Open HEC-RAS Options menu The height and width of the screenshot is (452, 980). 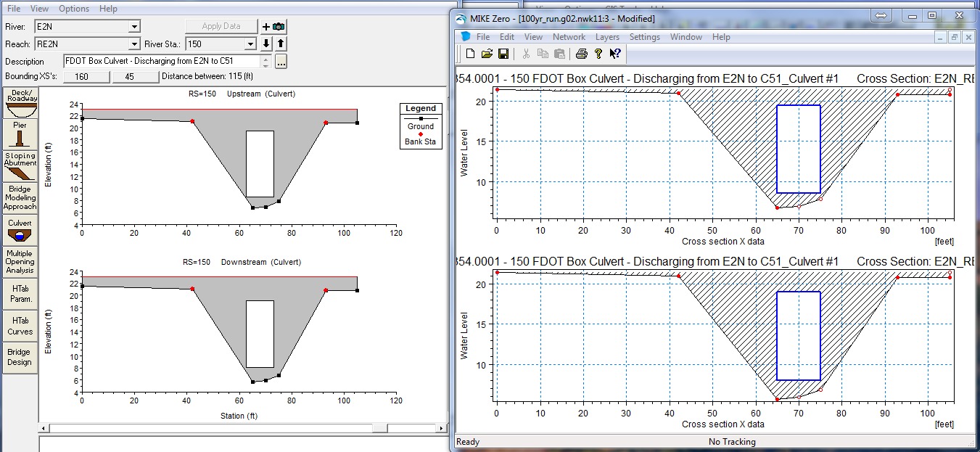click(73, 9)
